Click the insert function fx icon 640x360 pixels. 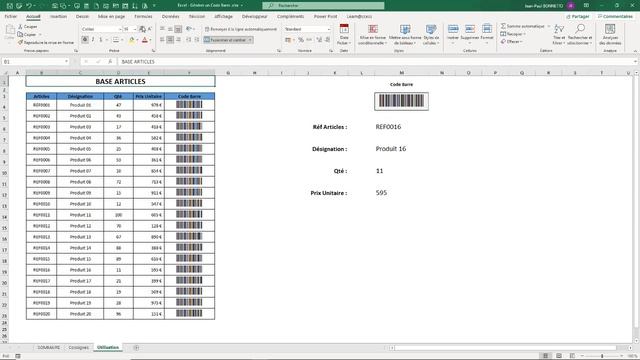pyautogui.click(x=110, y=62)
